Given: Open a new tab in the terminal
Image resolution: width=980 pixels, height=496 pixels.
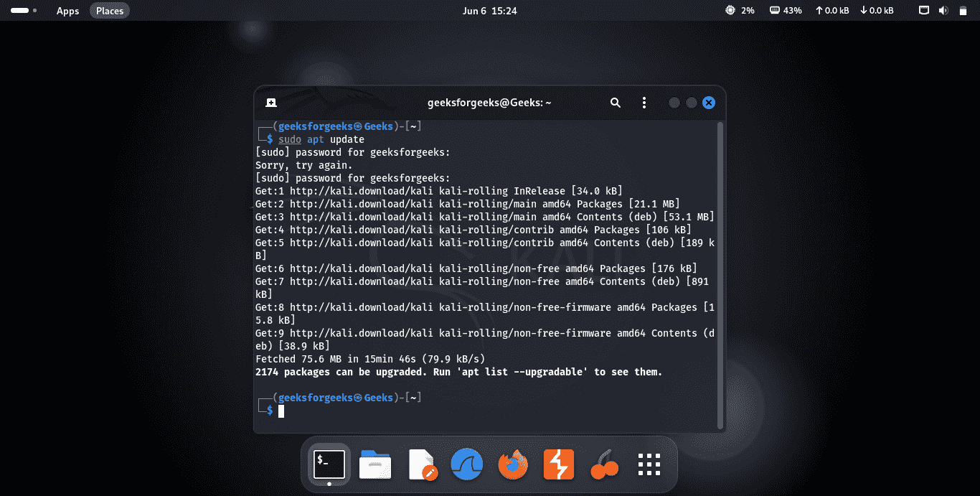Looking at the screenshot, I should pos(270,103).
